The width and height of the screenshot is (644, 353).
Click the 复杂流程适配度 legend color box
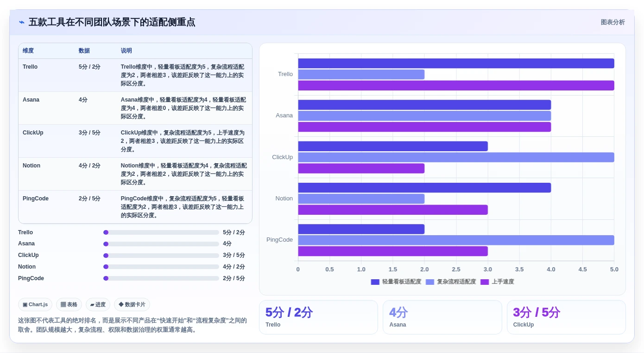pos(430,282)
